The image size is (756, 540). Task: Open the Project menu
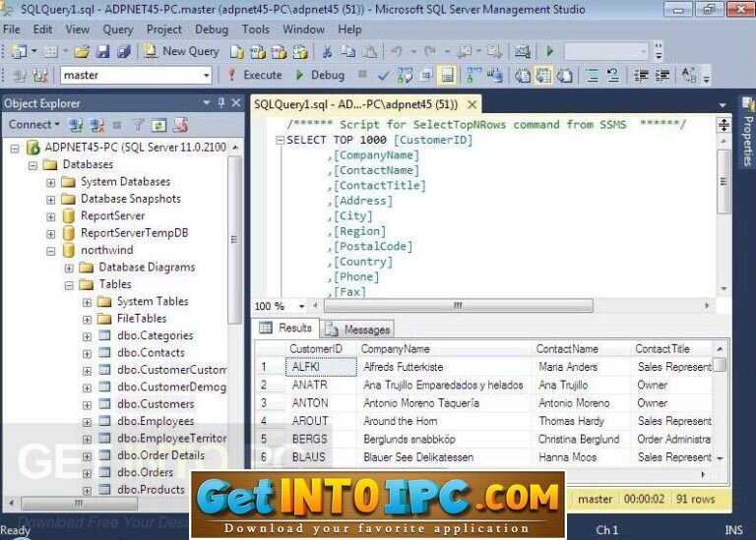click(164, 30)
